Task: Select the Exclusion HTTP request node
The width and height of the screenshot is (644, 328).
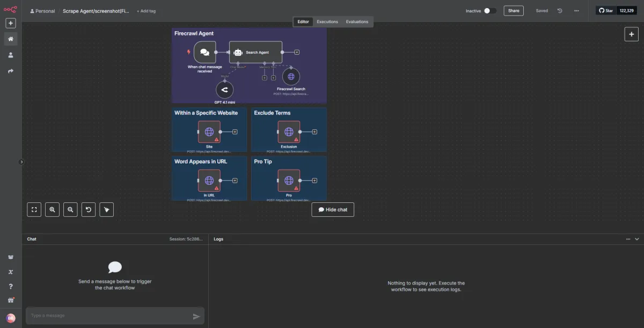Action: click(x=289, y=132)
